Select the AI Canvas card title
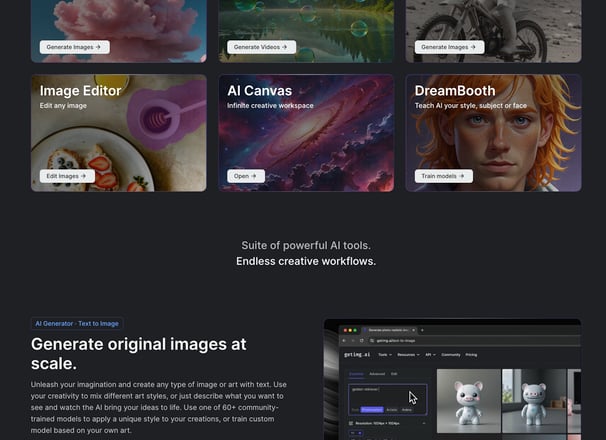This screenshot has height=440, width=606. point(260,91)
